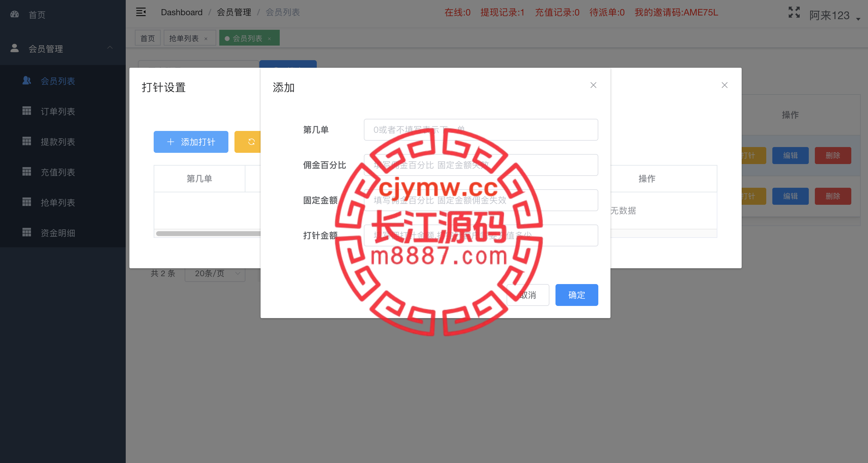Image resolution: width=868 pixels, height=463 pixels.
Task: Click the 充值列表 grid icon
Action: 27,172
